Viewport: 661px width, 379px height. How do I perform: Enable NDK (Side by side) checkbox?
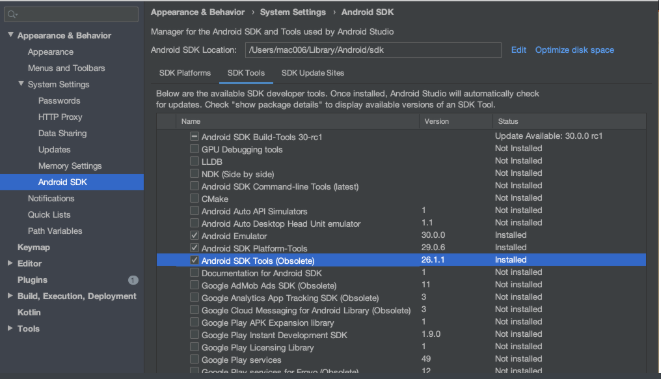[194, 174]
